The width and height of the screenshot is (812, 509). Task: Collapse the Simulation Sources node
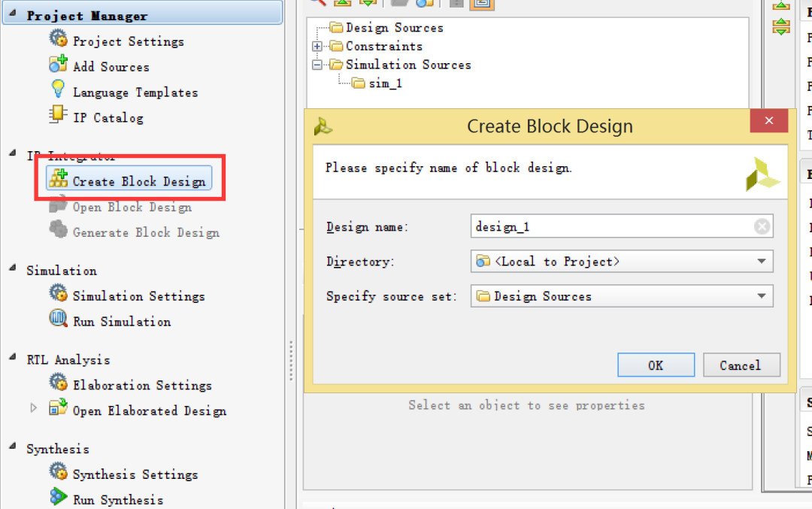pos(317,65)
